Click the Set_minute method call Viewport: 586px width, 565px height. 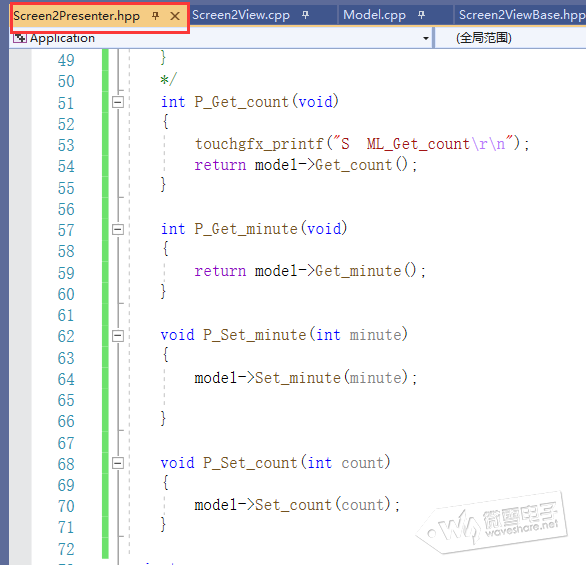(x=297, y=378)
